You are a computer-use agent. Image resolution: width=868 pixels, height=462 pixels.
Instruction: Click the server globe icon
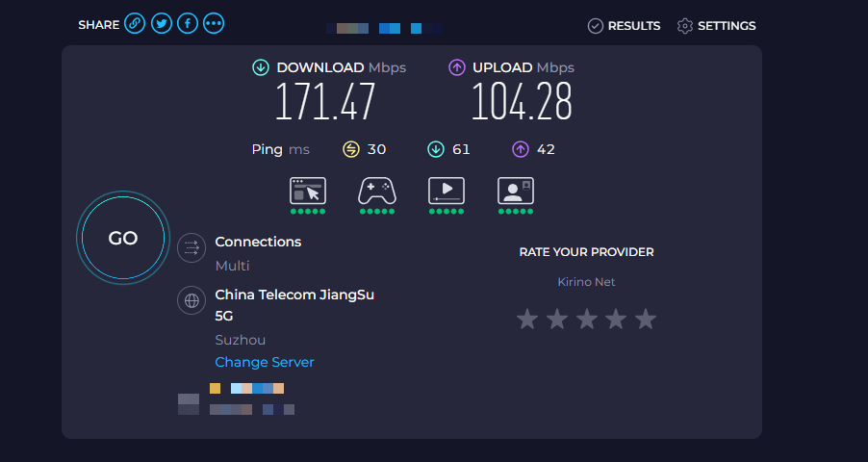click(191, 300)
